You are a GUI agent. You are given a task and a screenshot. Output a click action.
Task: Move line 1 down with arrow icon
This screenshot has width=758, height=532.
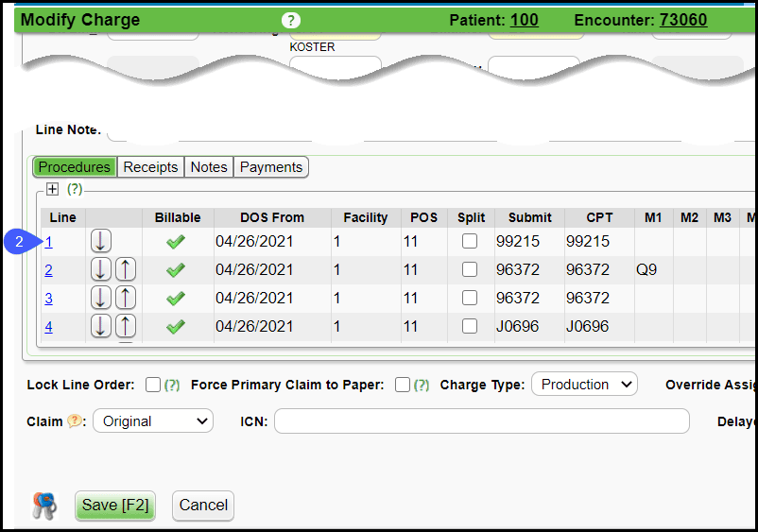coord(101,241)
